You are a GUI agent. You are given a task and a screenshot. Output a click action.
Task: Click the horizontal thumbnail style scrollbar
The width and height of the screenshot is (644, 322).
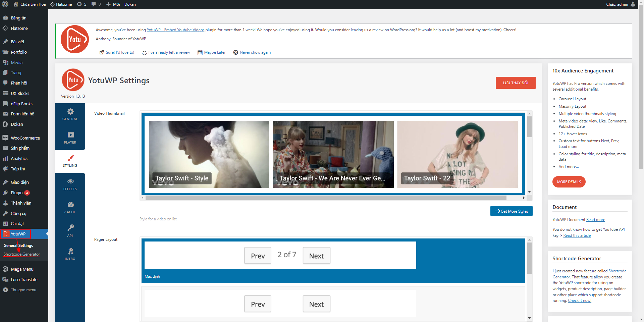pyautogui.click(x=326, y=198)
